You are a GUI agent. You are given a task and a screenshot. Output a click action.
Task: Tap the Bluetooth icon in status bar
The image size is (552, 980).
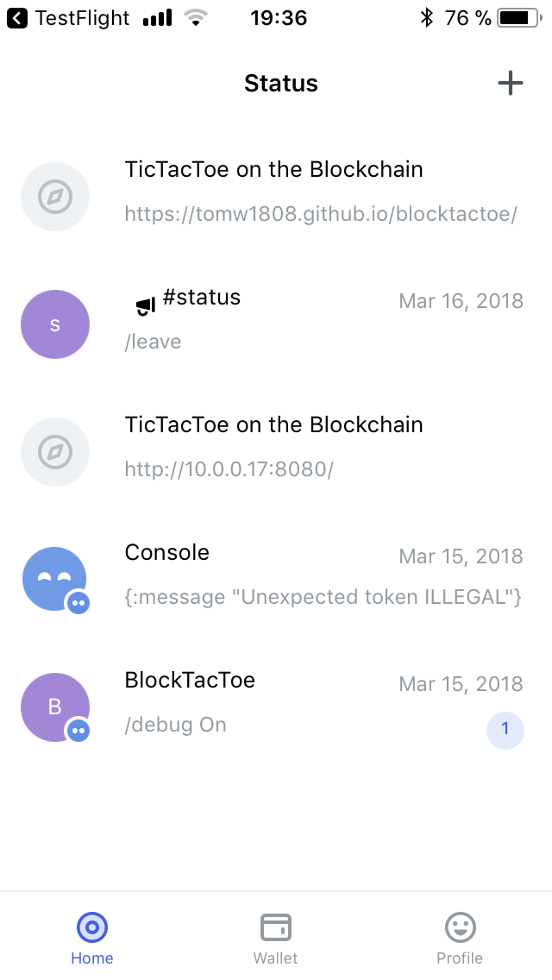tap(426, 18)
